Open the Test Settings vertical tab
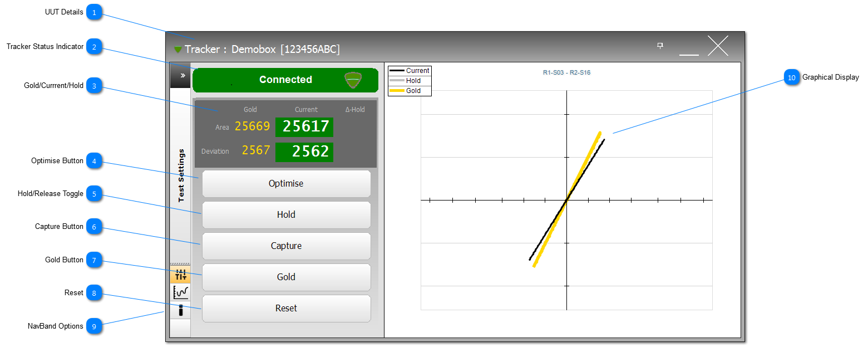868x347 pixels. (181, 175)
